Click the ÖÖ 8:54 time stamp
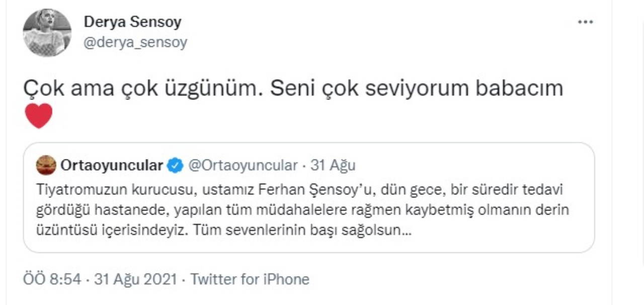 click(x=52, y=279)
